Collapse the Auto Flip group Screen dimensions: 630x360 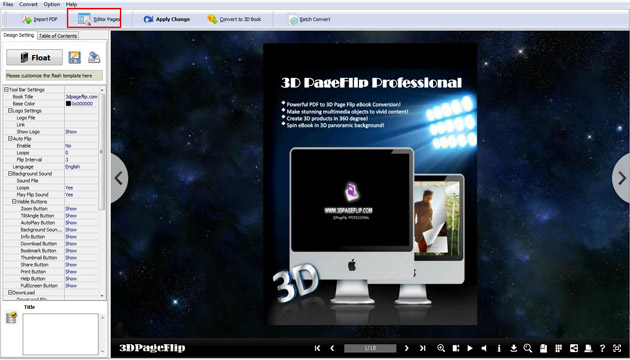pyautogui.click(x=10, y=139)
